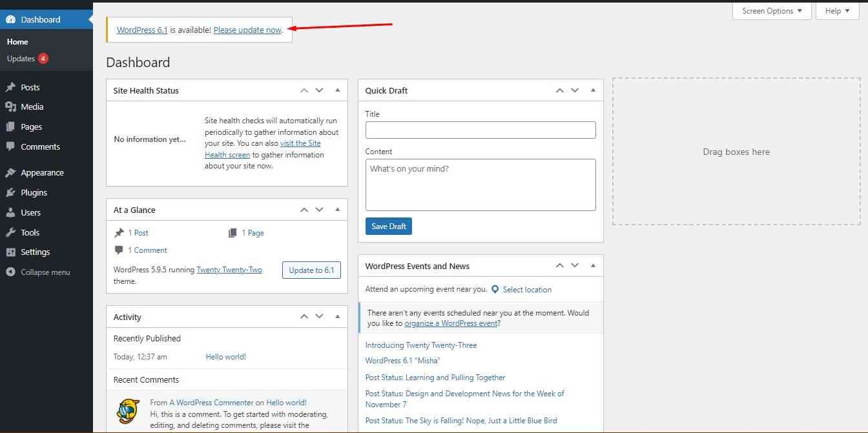Viewport: 868px width, 433px height.
Task: Click the Save Draft button
Action: point(389,227)
